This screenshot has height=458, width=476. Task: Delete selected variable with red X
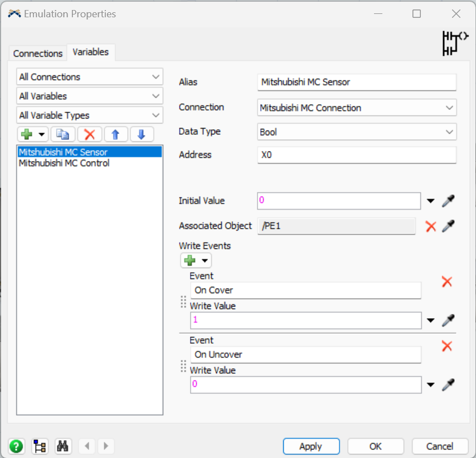89,134
